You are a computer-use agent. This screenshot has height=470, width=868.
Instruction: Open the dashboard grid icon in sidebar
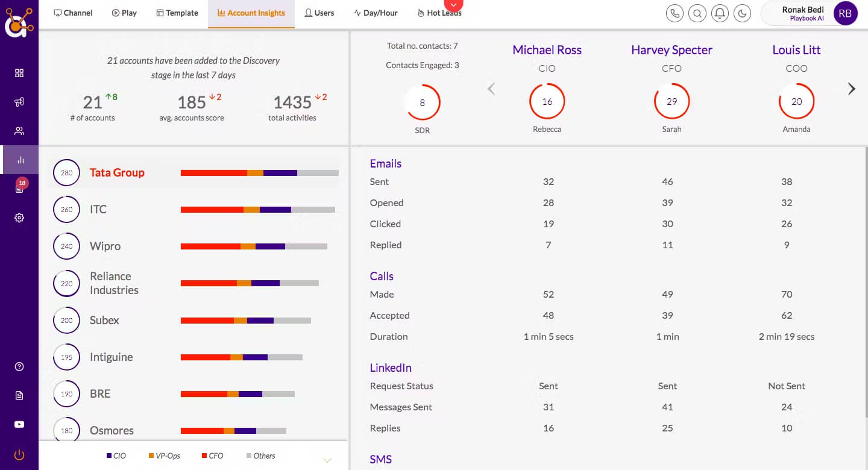[19, 73]
